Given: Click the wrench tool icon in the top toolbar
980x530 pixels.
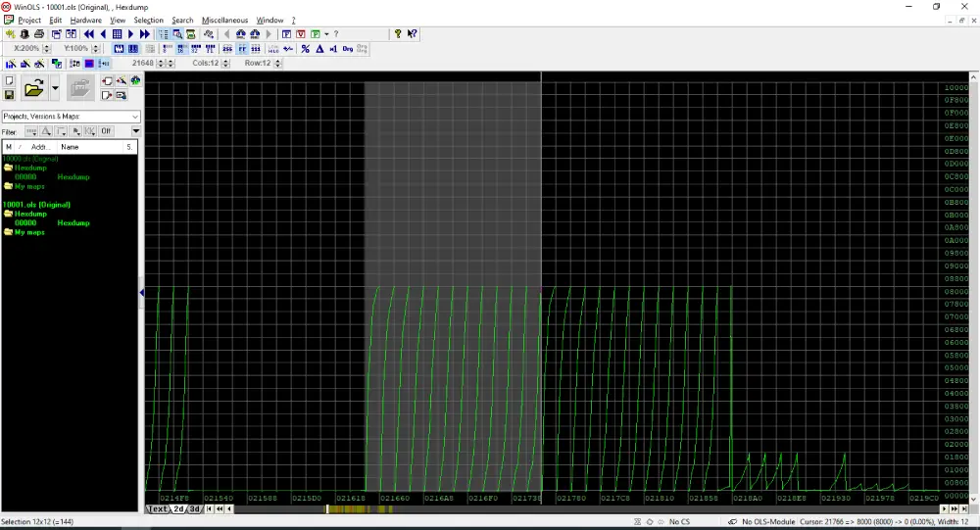Looking at the screenshot, I should coord(209,33).
